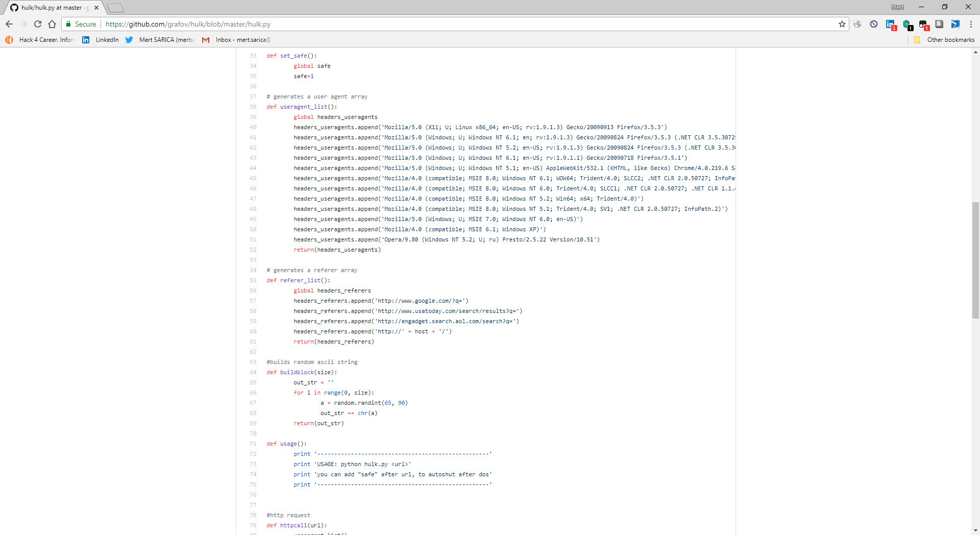The image size is (980, 535).
Task: Click the 'def useragent_list():' code line
Action: 302,107
